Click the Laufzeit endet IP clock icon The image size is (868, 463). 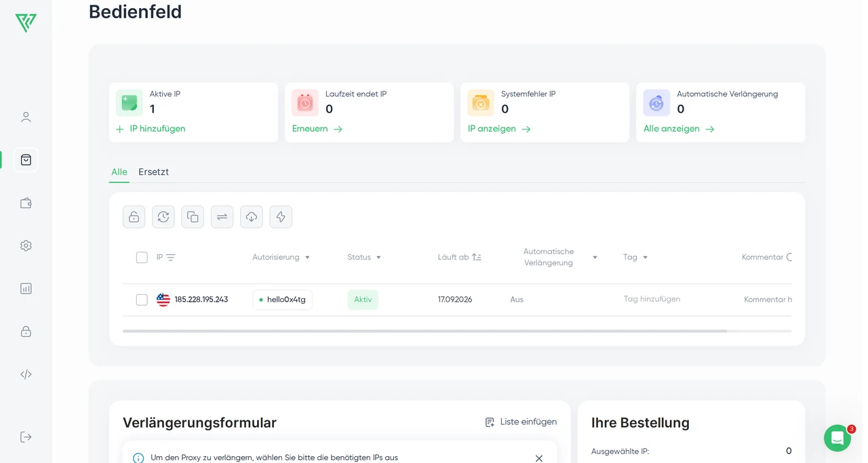[305, 103]
